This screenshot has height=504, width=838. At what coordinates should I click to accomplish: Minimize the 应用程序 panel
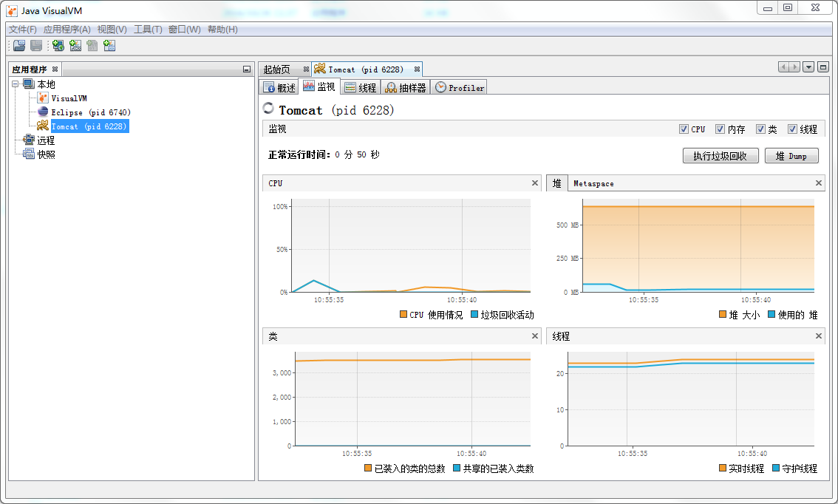[x=246, y=69]
